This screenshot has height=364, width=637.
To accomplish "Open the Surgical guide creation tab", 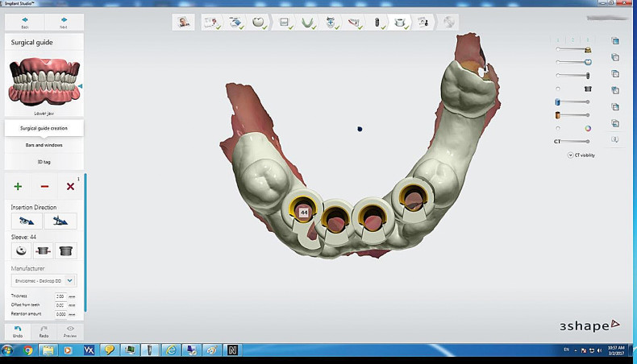I will 44,128.
